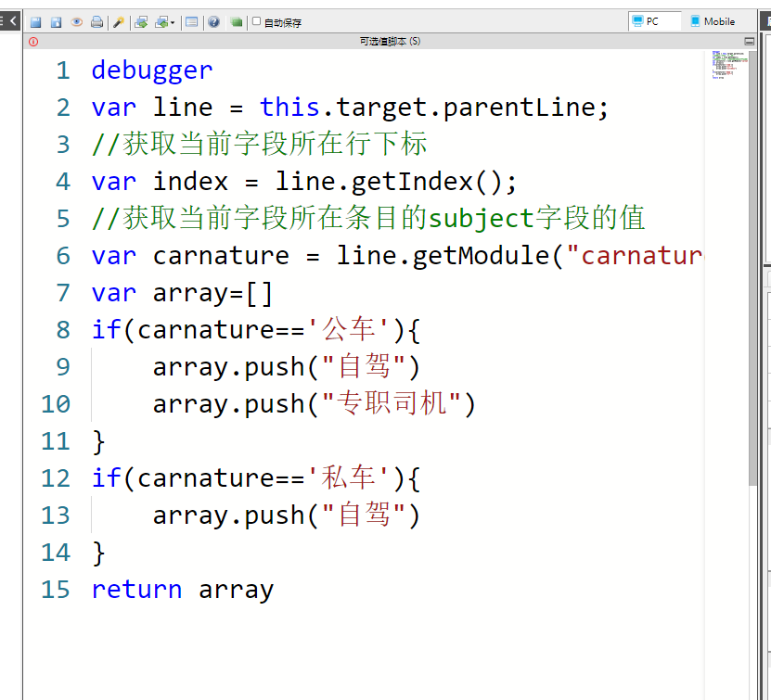The height and width of the screenshot is (700, 771).
Task: Click line number 1 in the gutter
Action: tap(63, 70)
